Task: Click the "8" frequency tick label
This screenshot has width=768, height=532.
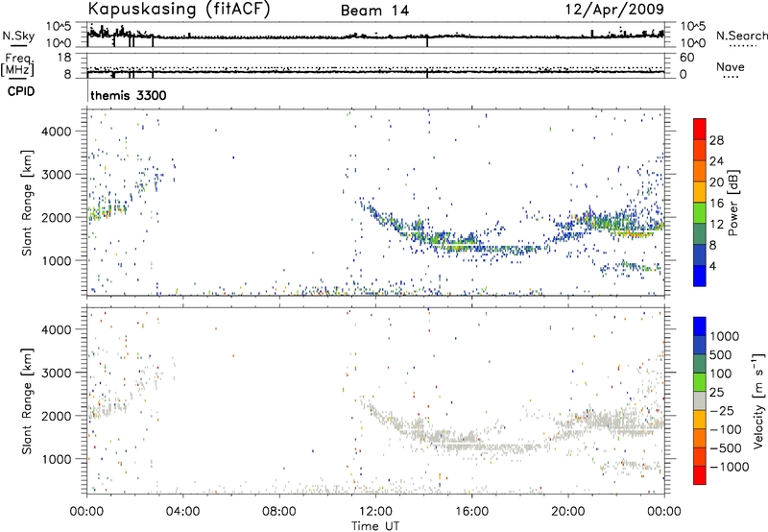Action: point(67,74)
